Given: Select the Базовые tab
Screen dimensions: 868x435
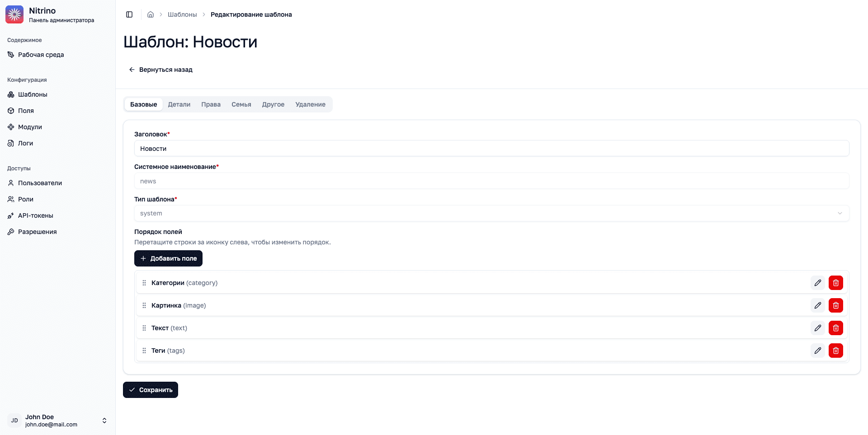Looking at the screenshot, I should [144, 104].
